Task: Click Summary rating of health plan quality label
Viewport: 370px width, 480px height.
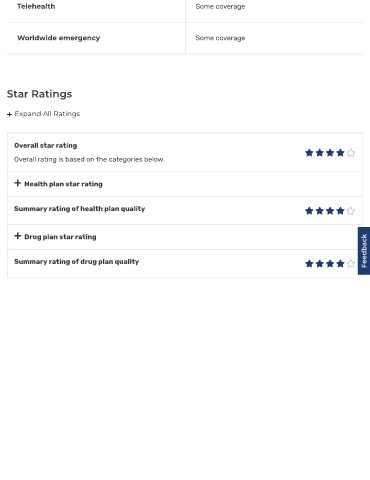Action: click(x=80, y=209)
